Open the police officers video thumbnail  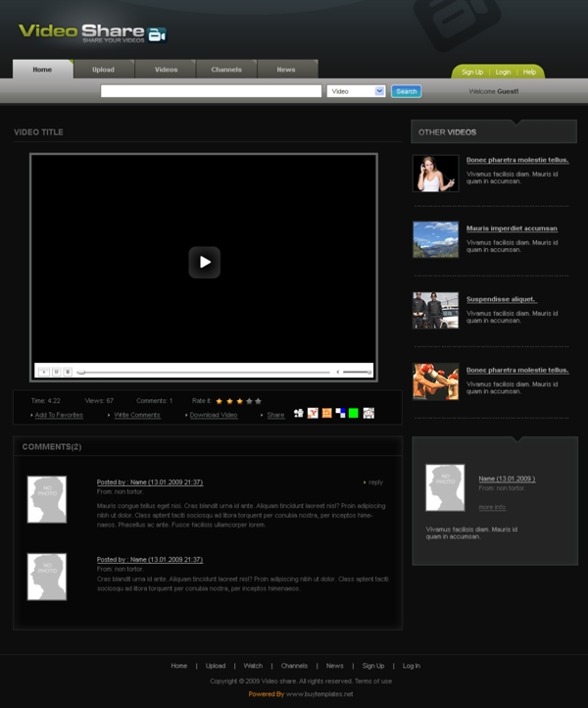click(x=435, y=310)
